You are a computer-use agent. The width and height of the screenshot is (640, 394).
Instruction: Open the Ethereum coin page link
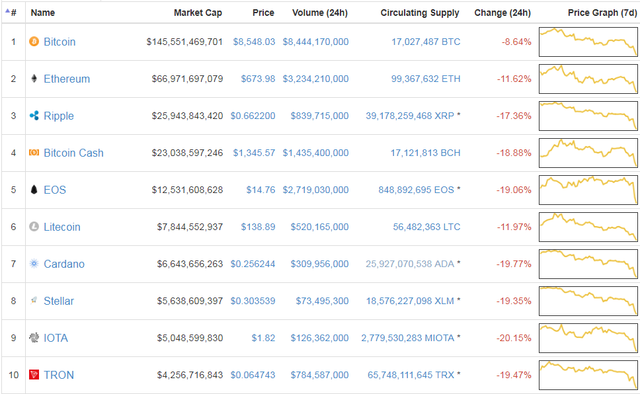pos(67,79)
